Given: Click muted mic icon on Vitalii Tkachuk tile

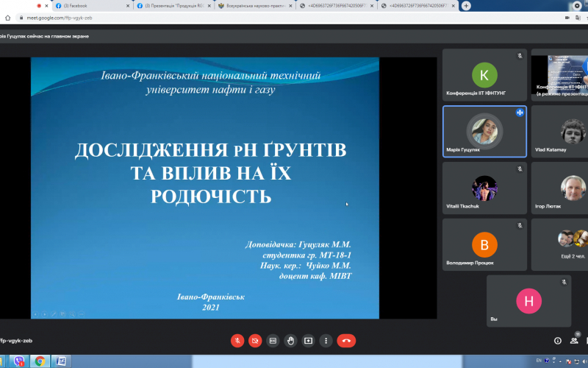Looking at the screenshot, I should 520,169.
